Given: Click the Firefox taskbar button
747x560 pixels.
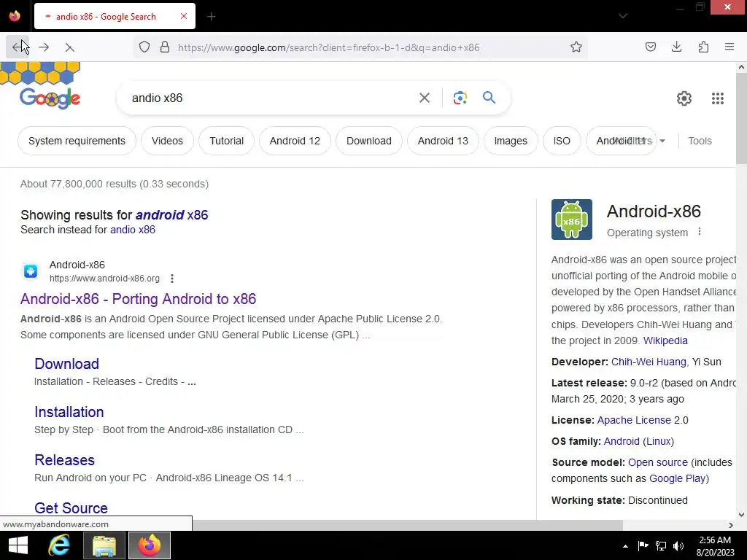Looking at the screenshot, I should 149,545.
